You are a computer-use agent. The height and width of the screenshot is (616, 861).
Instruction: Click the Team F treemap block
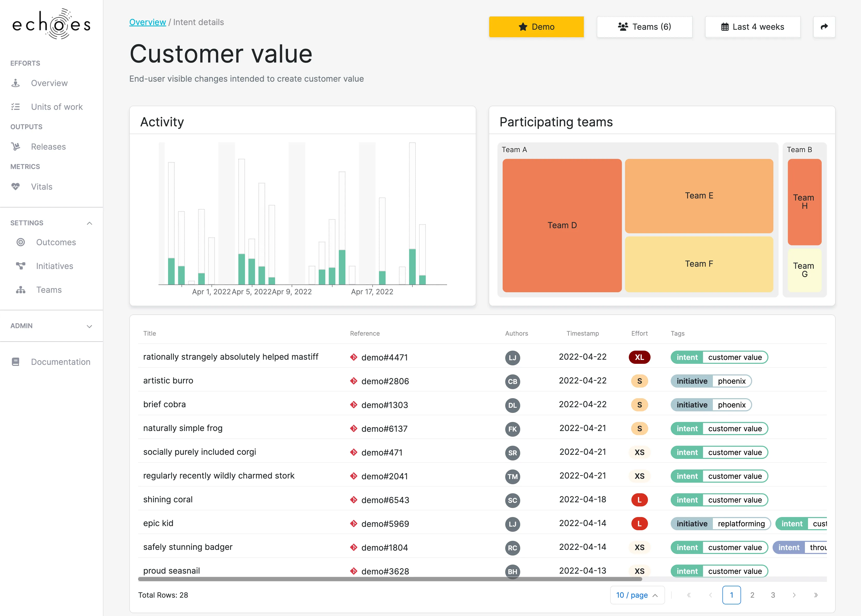[699, 264]
